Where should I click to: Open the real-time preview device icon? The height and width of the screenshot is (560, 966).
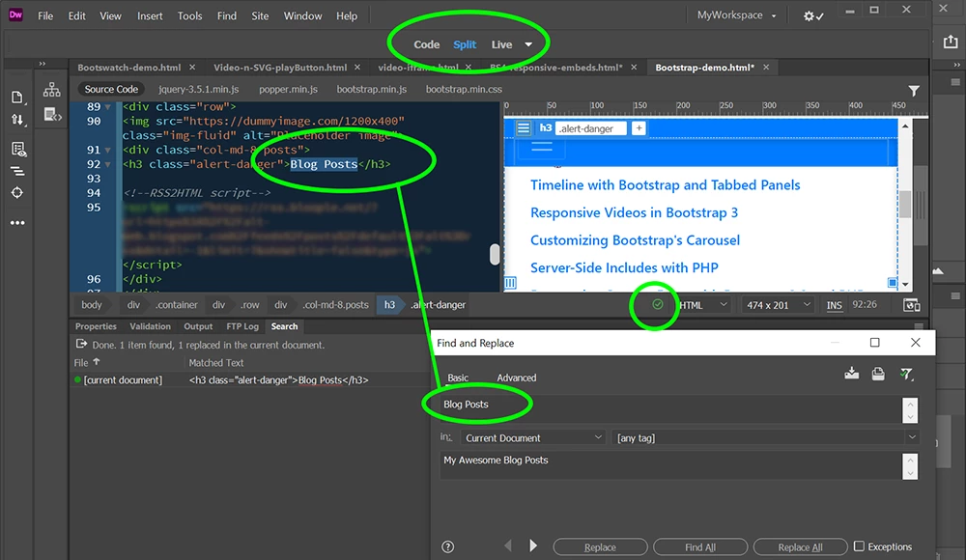(911, 305)
